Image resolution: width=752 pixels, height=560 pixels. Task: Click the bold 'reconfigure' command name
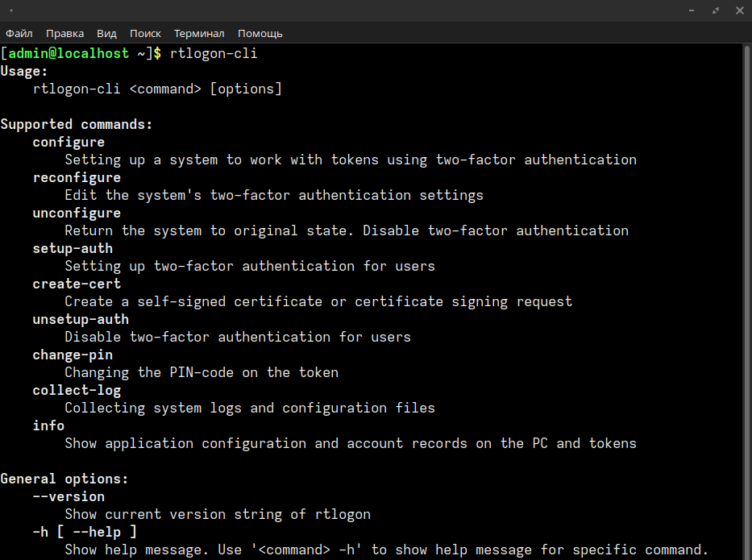coord(77,177)
